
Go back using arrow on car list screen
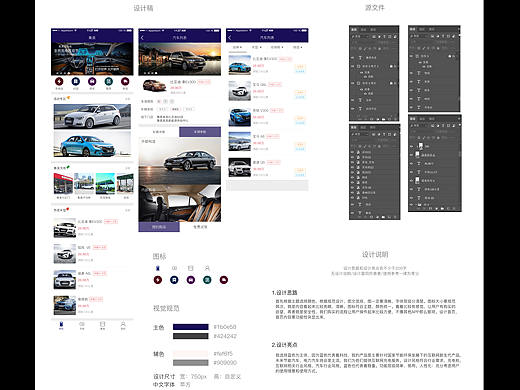point(230,38)
